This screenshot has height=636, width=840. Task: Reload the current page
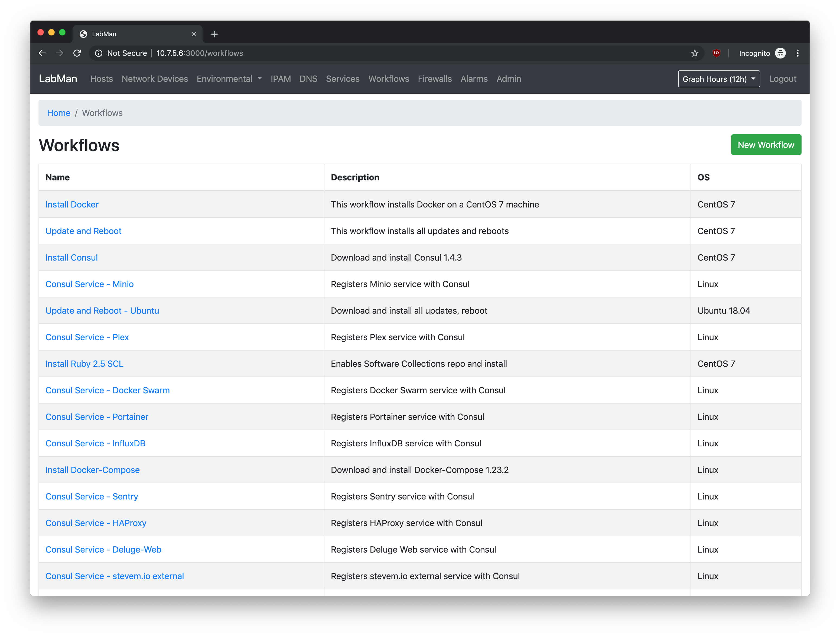[x=77, y=53]
